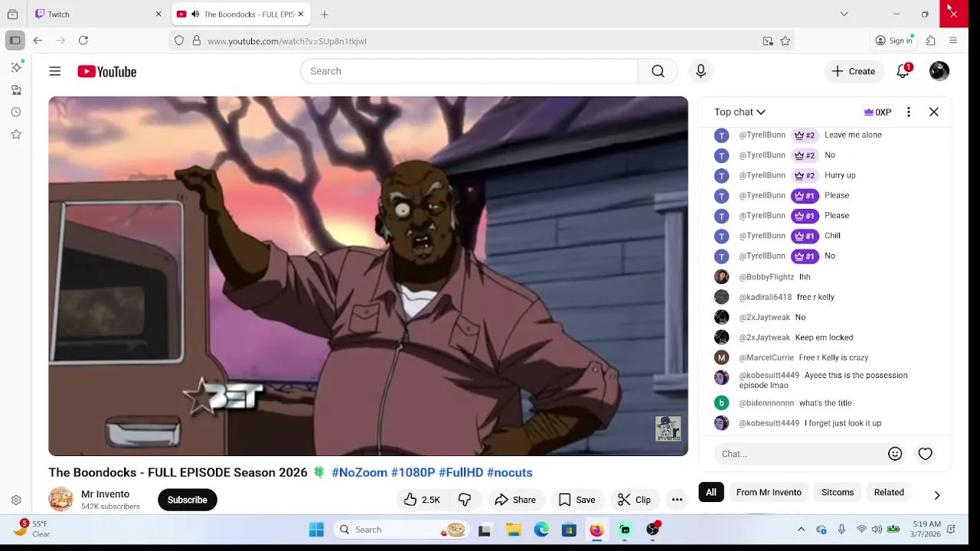
Task: Select the From Mr Invento chip
Action: pos(769,492)
